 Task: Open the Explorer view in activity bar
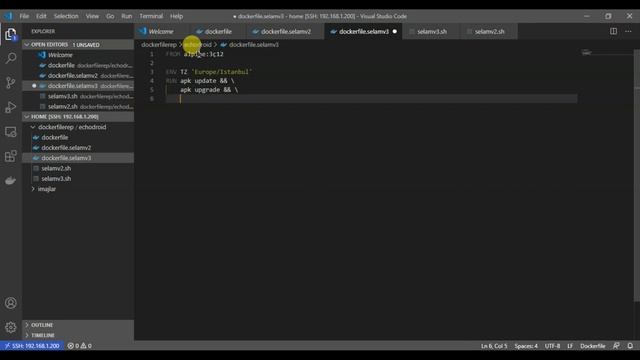[11, 34]
